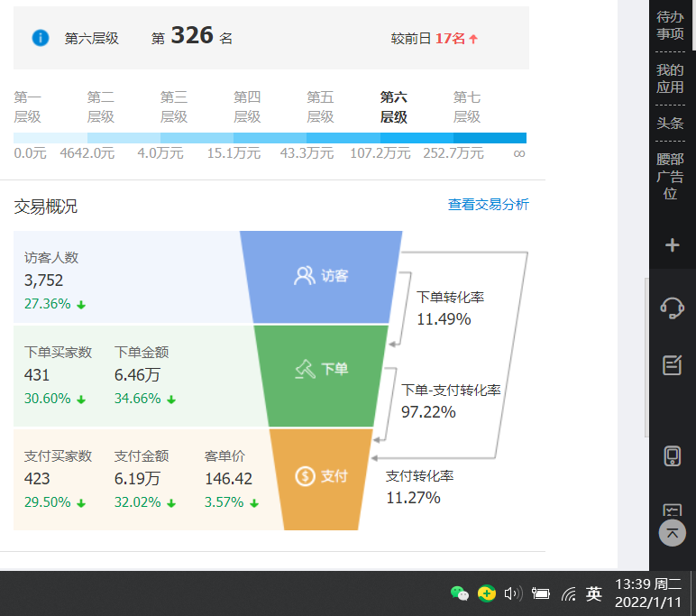Open 腰部广告位 in right sidebar
The height and width of the screenshot is (616, 696).
pos(670,176)
